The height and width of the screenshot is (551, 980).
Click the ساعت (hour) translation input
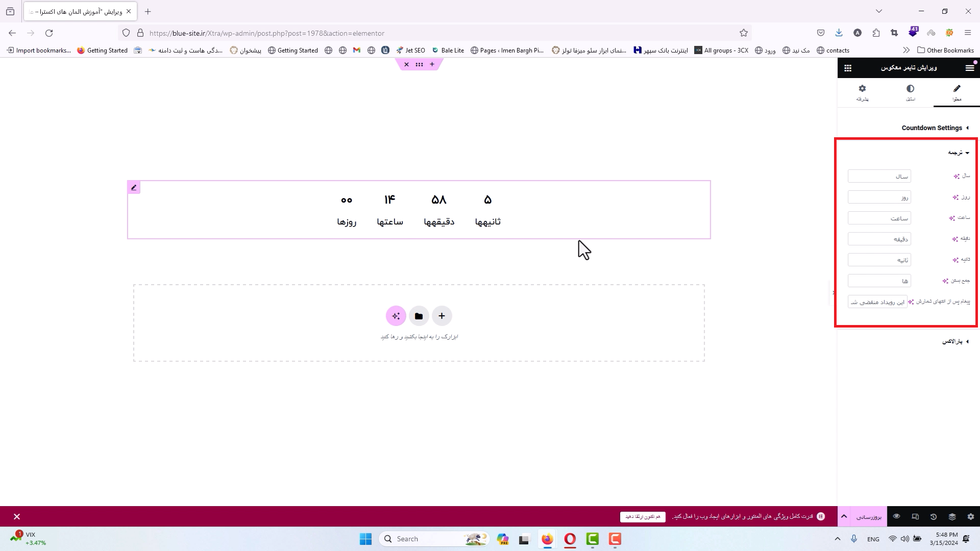[879, 218]
